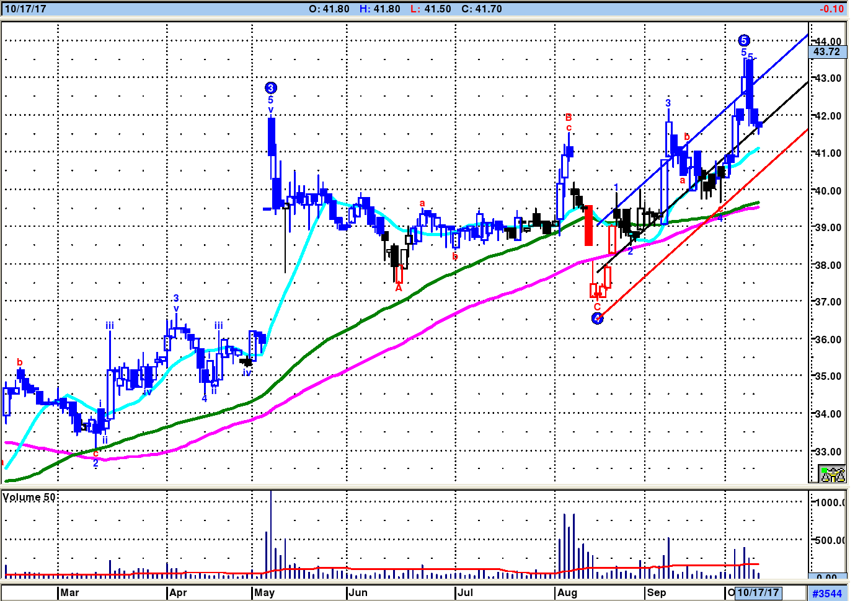Image resolution: width=868 pixels, height=601 pixels.
Task: Select the May label on the time axis
Action: pyautogui.click(x=264, y=593)
